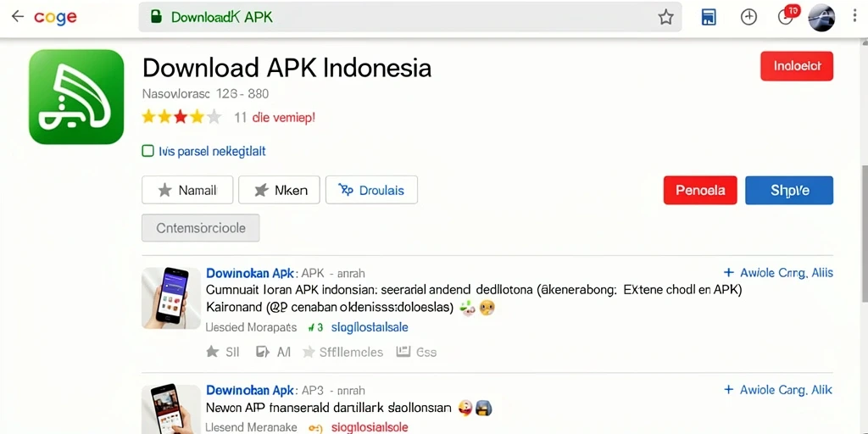Expand the first Awiole Cang plus link
The width and height of the screenshot is (868, 434).
coord(778,272)
